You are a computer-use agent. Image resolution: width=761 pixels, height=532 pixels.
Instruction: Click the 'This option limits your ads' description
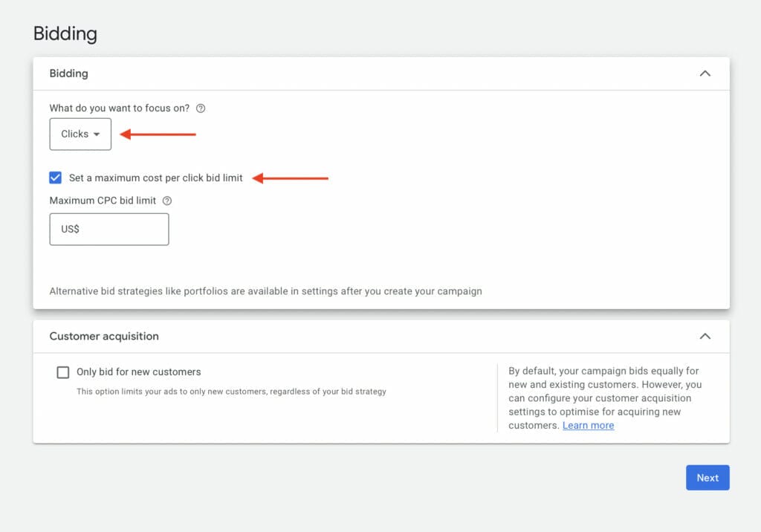231,392
